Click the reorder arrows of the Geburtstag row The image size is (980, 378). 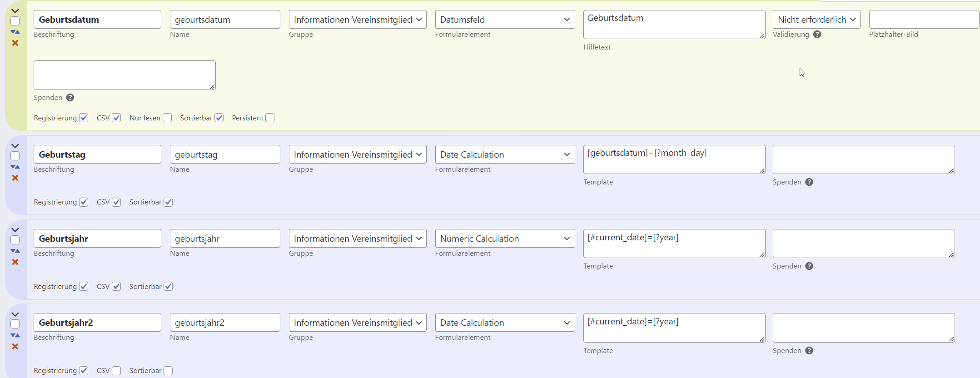(15, 167)
